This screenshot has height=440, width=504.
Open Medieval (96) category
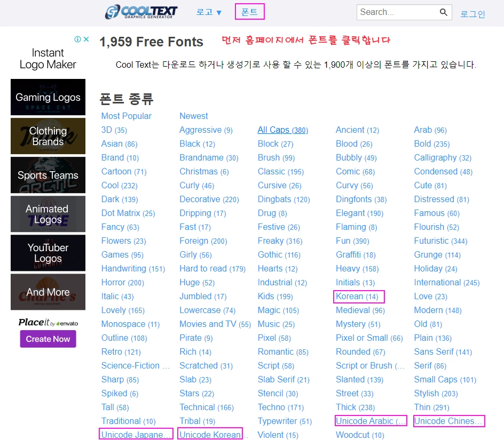coord(360,310)
